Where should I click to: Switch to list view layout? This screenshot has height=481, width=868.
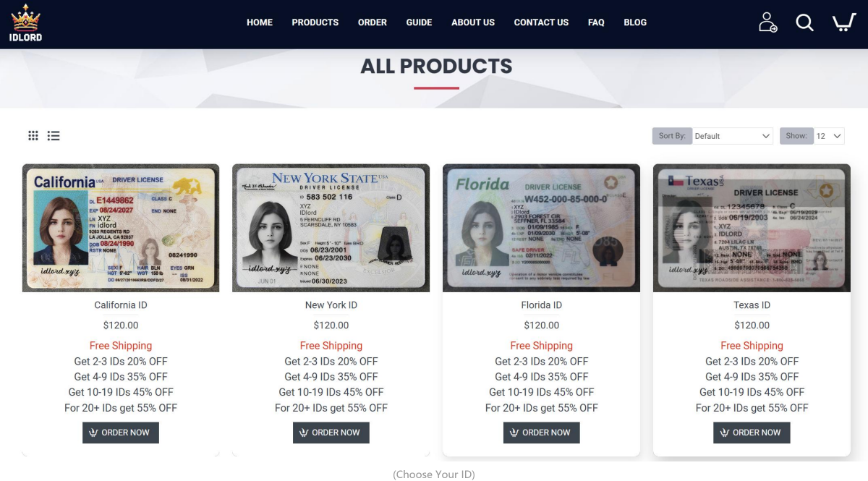[x=54, y=135]
